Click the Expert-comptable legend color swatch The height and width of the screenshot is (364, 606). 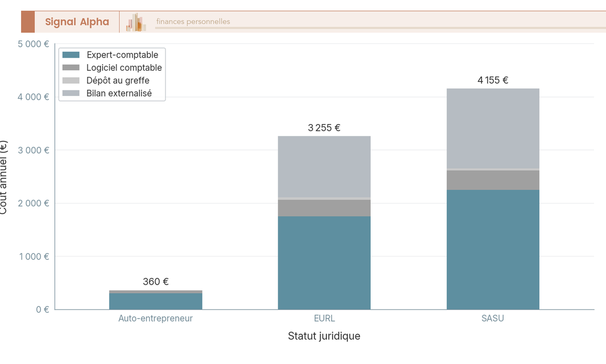tap(71, 55)
